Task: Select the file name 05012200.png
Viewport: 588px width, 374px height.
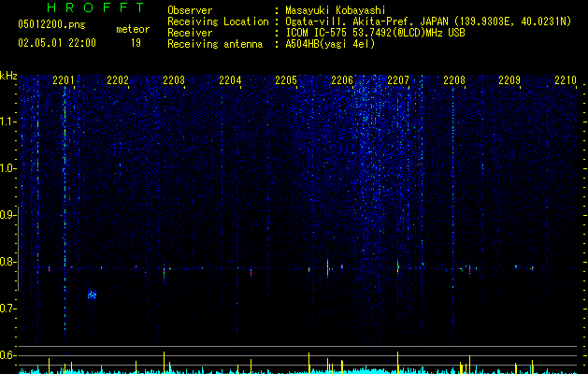Action: [x=51, y=25]
